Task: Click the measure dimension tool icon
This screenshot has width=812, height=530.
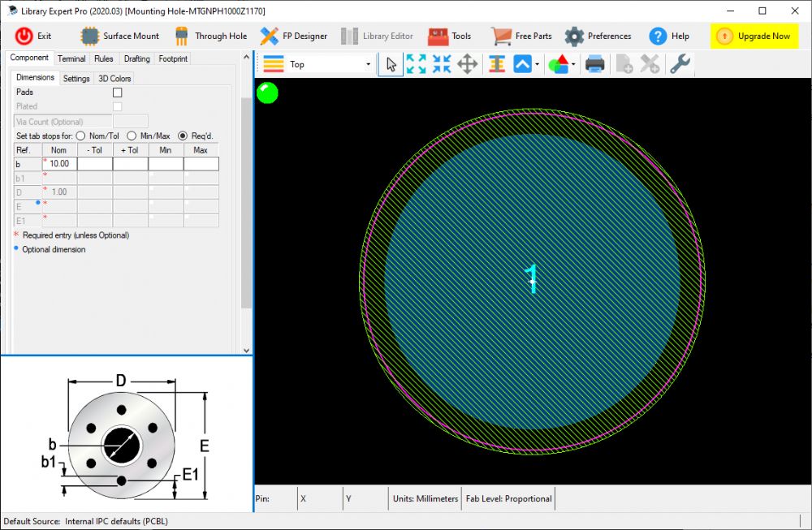Action: [497, 64]
